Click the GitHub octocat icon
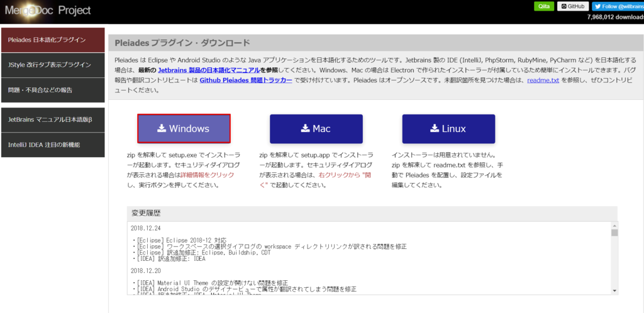 pos(564,6)
